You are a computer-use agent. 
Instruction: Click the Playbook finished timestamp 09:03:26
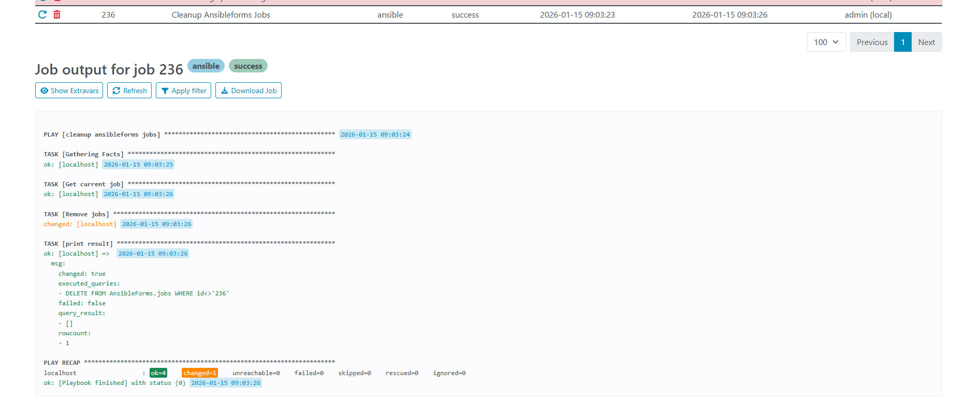click(226, 383)
